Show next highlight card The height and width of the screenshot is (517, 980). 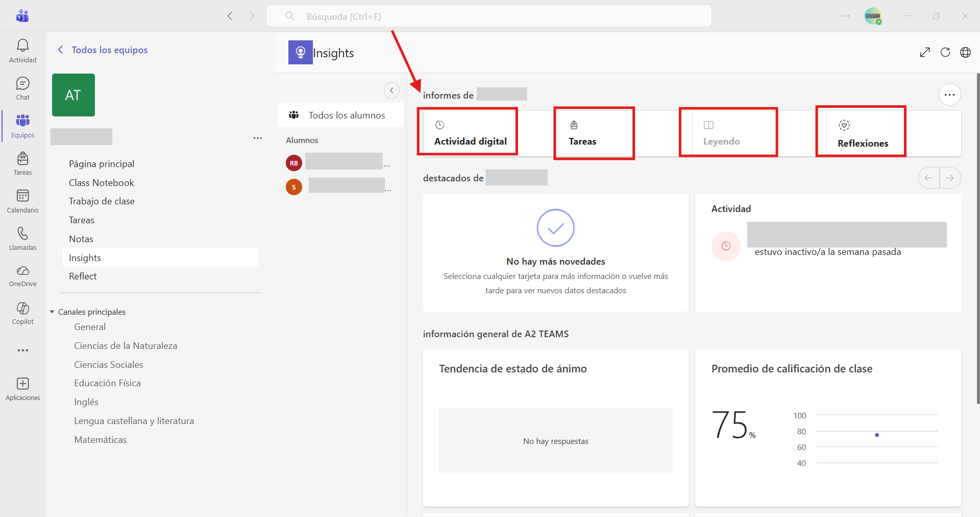click(x=950, y=178)
